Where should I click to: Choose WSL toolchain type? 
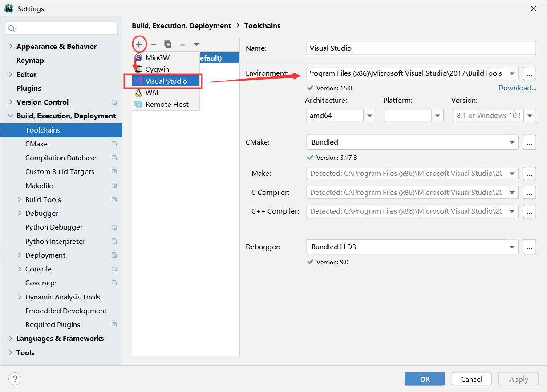tap(166, 93)
